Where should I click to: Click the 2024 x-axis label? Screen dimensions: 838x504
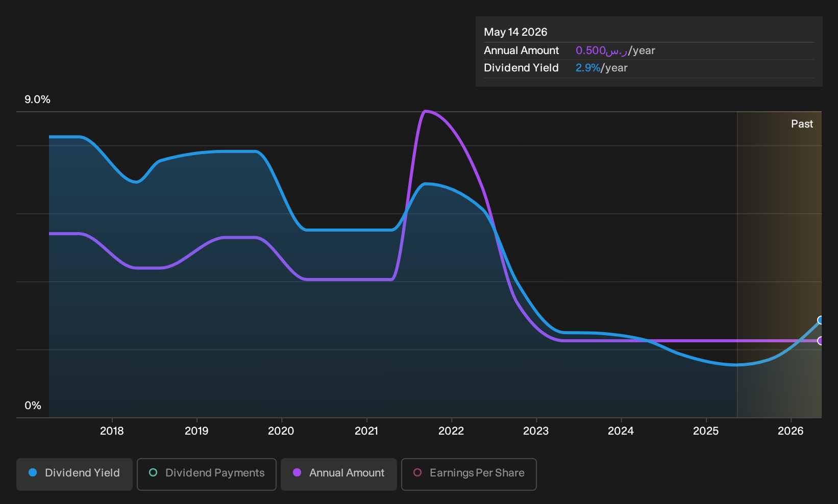(x=621, y=431)
